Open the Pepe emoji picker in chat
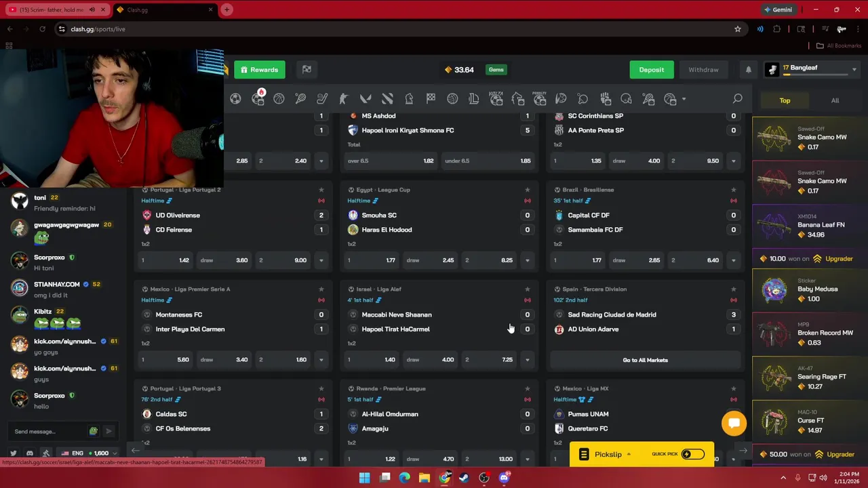The height and width of the screenshot is (488, 868). point(94,431)
